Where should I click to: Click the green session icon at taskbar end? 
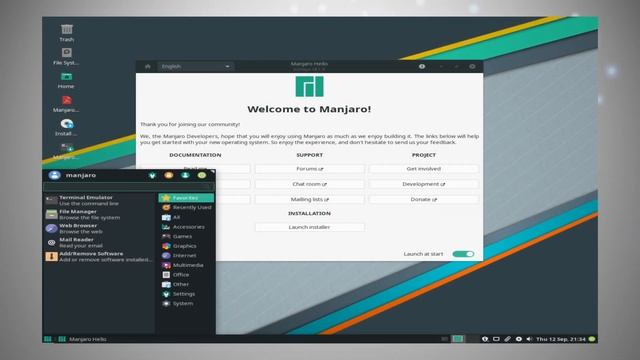coord(592,339)
